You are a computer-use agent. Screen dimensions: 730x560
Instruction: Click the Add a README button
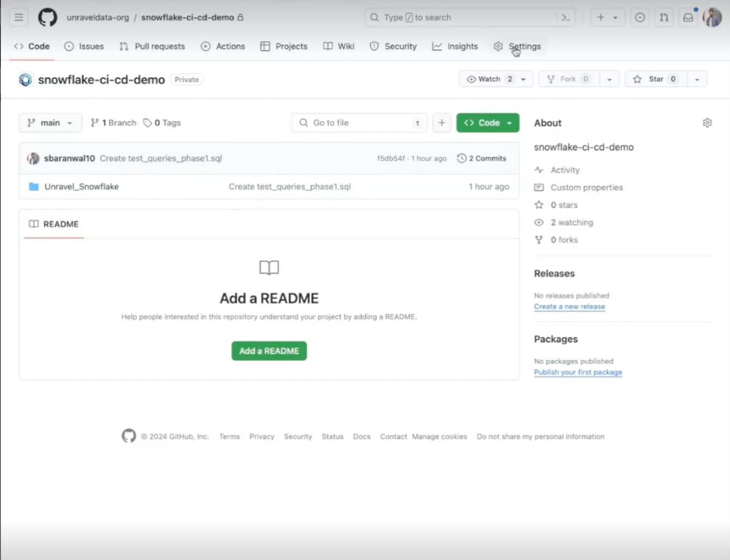click(269, 351)
